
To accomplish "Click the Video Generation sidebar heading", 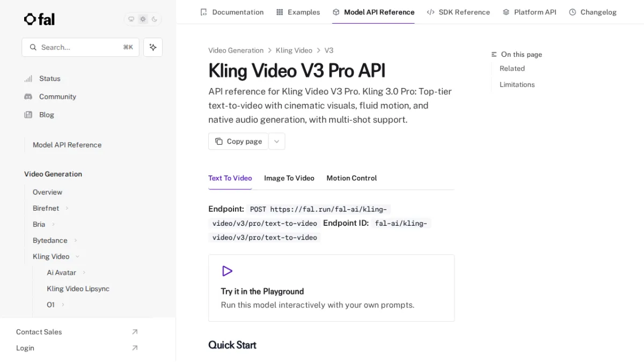I will pos(53,174).
